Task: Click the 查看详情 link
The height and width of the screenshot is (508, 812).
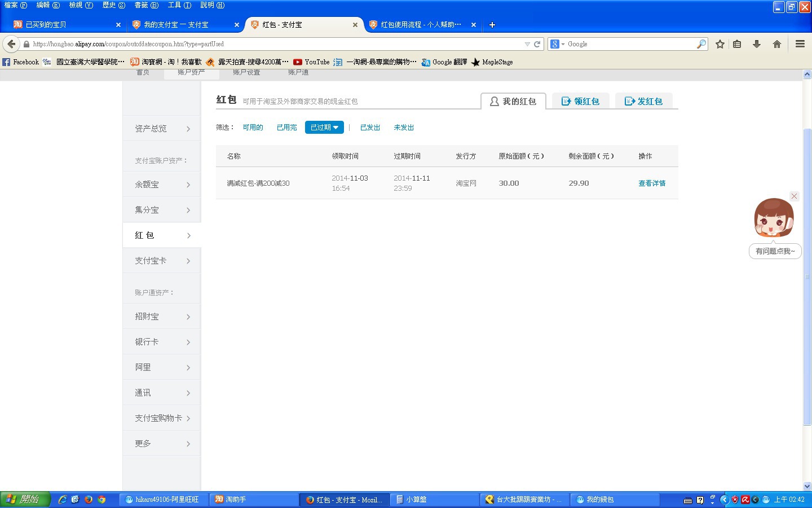Action: click(652, 183)
